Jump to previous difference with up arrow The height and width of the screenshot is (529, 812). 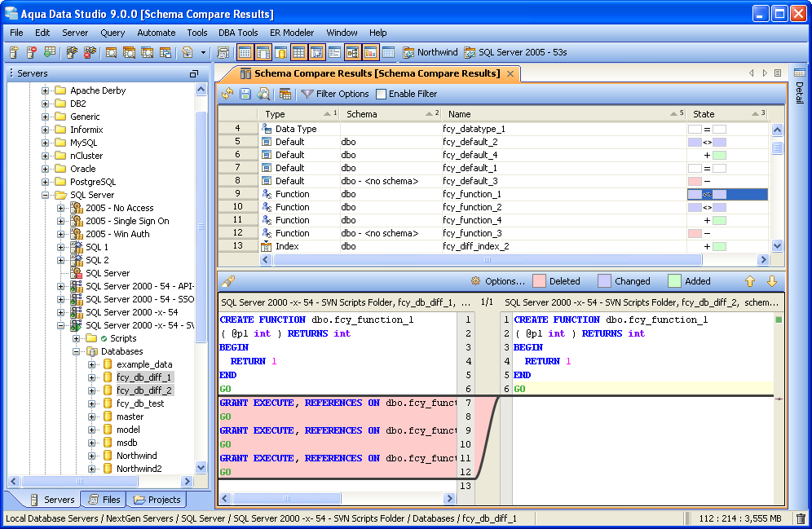750,281
